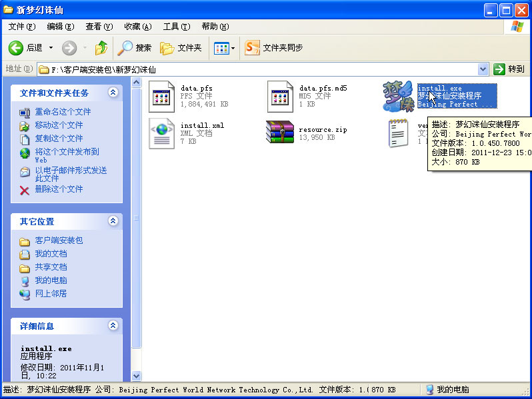Screen dimensions: 532x399
Task: Click the Delete this file (删除这个文件) link
Action: (x=59, y=189)
